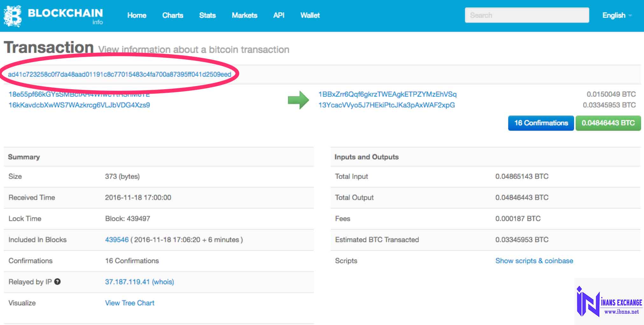Click the Inputs and Outputs heading
The width and height of the screenshot is (644, 325).
point(367,157)
